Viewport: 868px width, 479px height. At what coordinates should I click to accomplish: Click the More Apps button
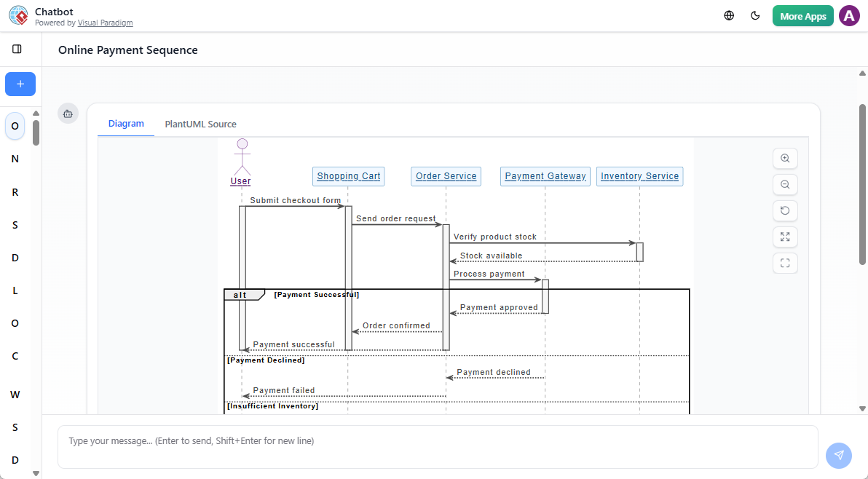pos(802,15)
